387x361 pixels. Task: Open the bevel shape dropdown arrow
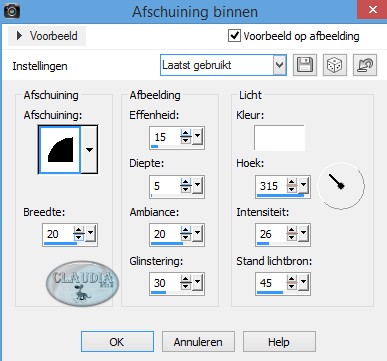[x=89, y=150]
